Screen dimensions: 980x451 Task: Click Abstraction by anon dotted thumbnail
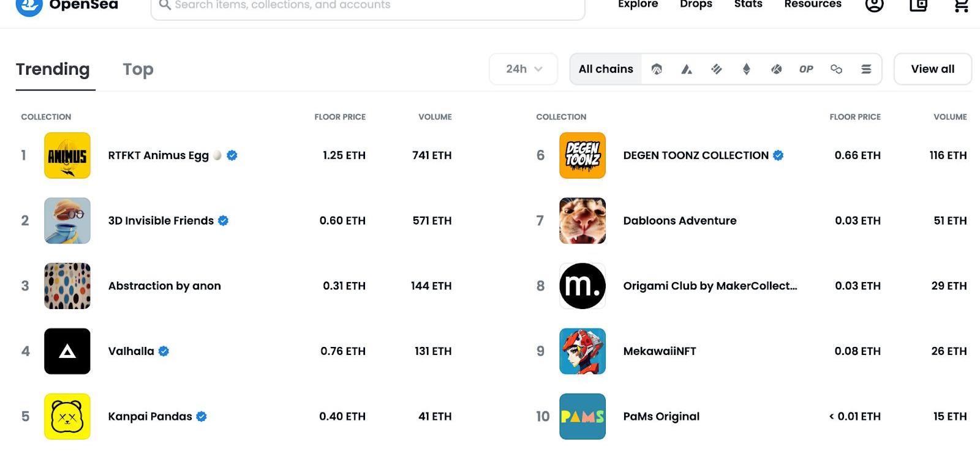pos(67,286)
